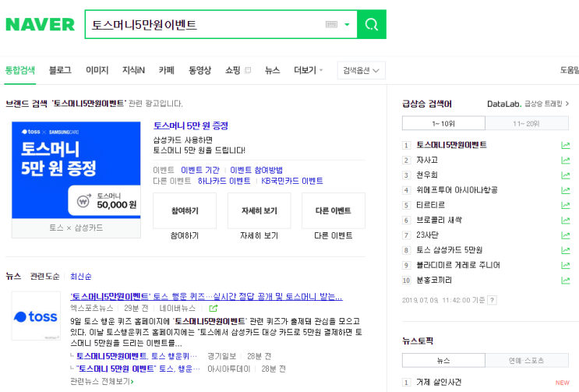Click trending keyword 블라디미르 게레로 주니어
The height and width of the screenshot is (392, 579).
pyautogui.click(x=458, y=265)
